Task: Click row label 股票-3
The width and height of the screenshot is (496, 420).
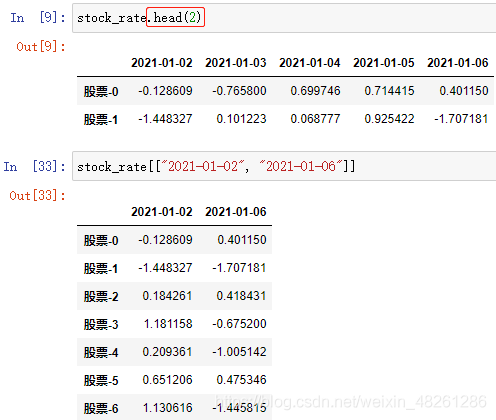Action: [101, 324]
